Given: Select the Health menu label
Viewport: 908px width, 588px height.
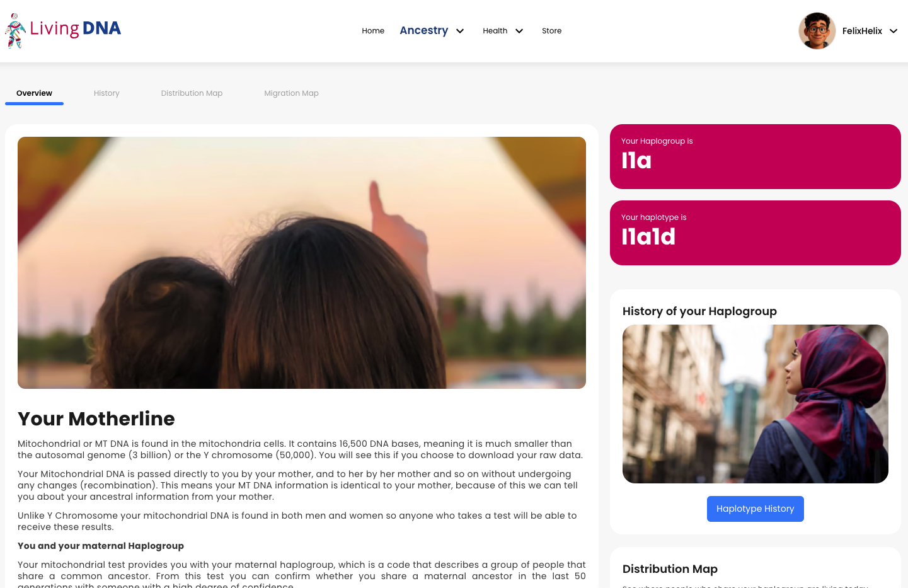Looking at the screenshot, I should coord(495,31).
